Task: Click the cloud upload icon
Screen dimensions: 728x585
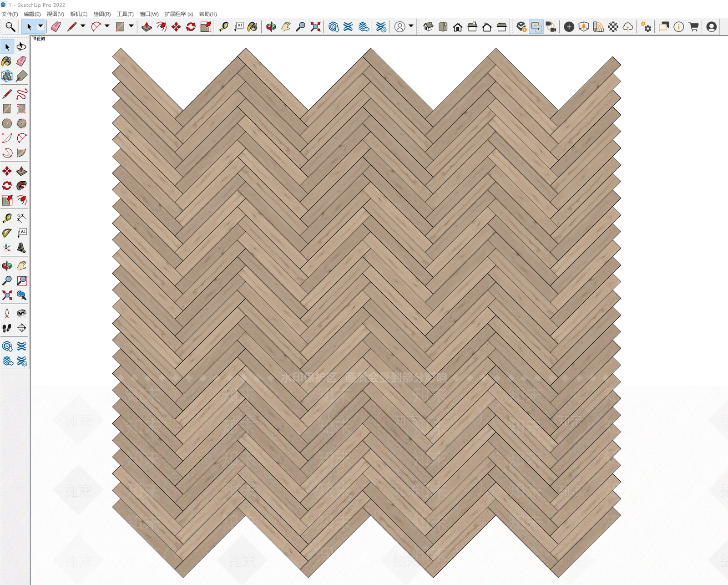Action: click(628, 27)
